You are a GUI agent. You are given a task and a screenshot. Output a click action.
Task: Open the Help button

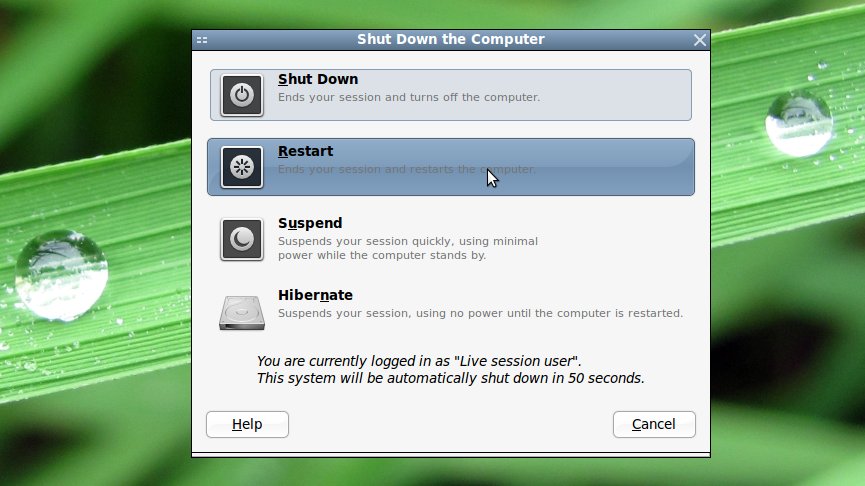[247, 424]
